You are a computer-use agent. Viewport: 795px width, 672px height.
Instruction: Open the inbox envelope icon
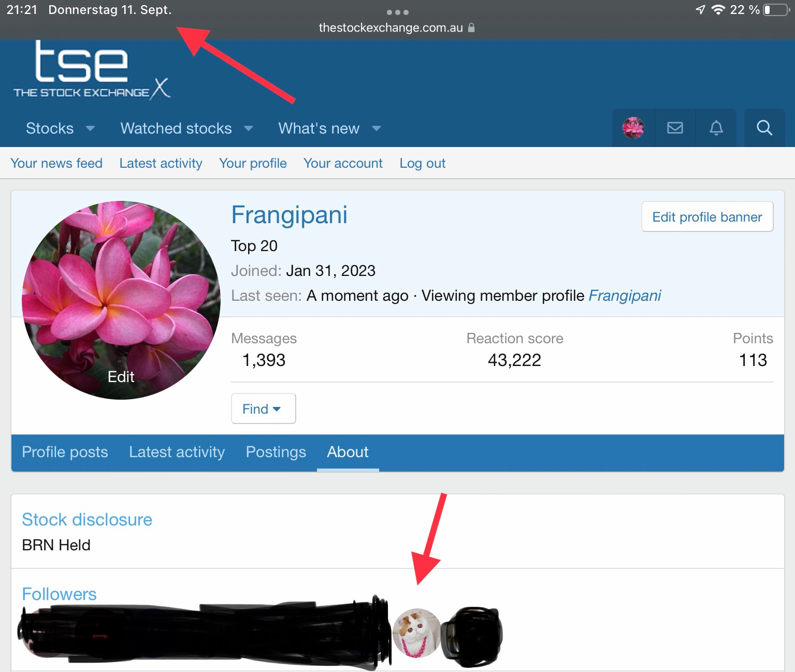(675, 128)
